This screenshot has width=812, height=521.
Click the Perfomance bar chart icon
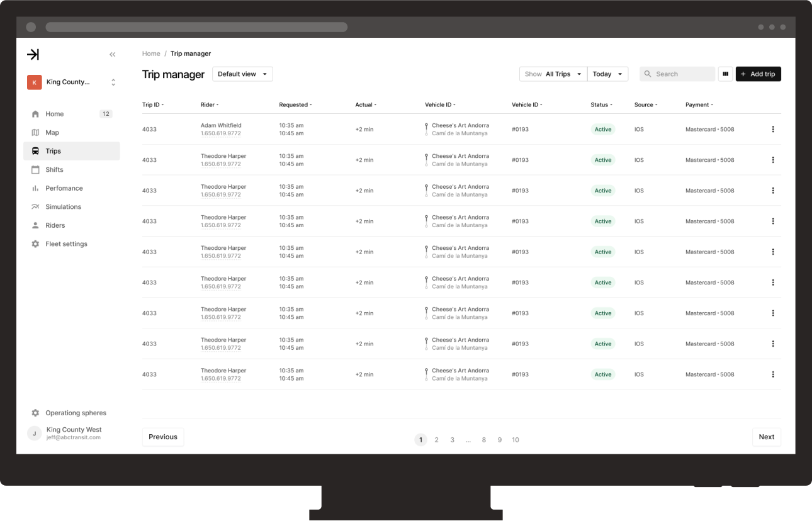(x=35, y=188)
